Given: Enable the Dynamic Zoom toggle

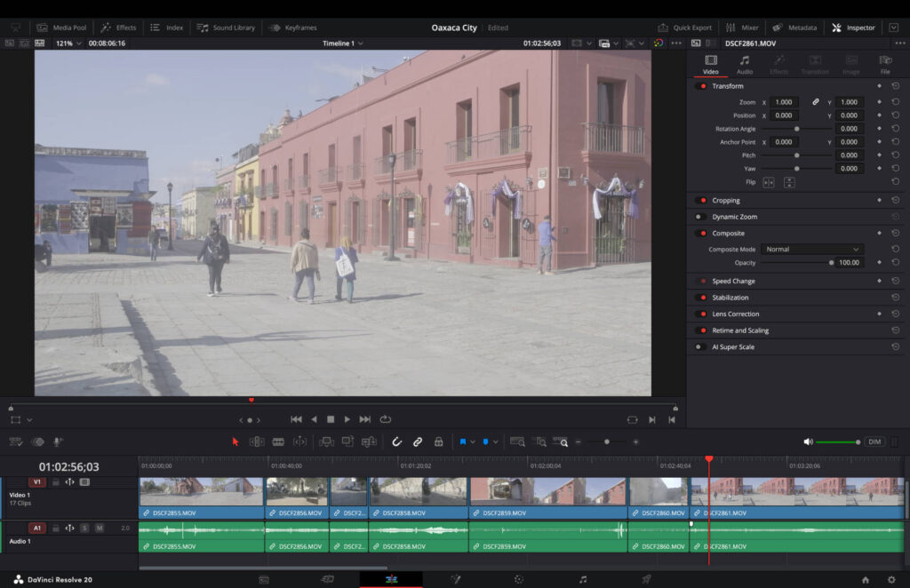Looking at the screenshot, I should coord(701,217).
